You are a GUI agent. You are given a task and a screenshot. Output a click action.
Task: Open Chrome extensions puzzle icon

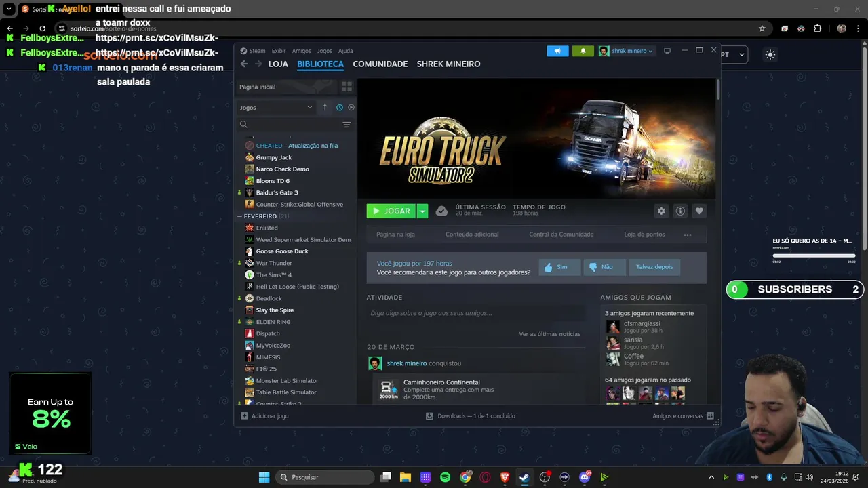click(x=817, y=28)
